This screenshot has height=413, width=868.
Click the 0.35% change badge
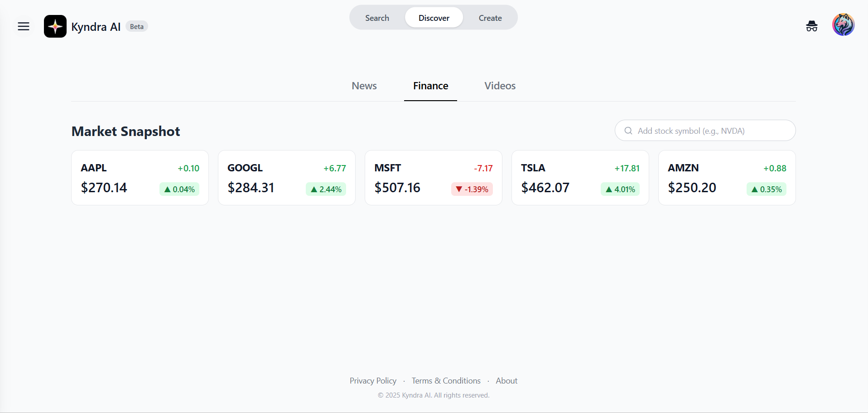point(767,189)
